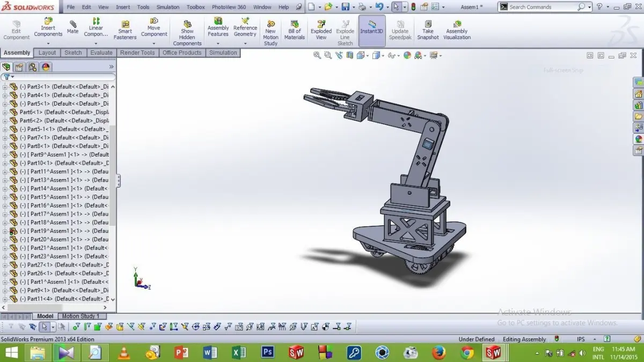Open the Insert Components dropdown arrow
The image size is (644, 362).
[x=48, y=43]
